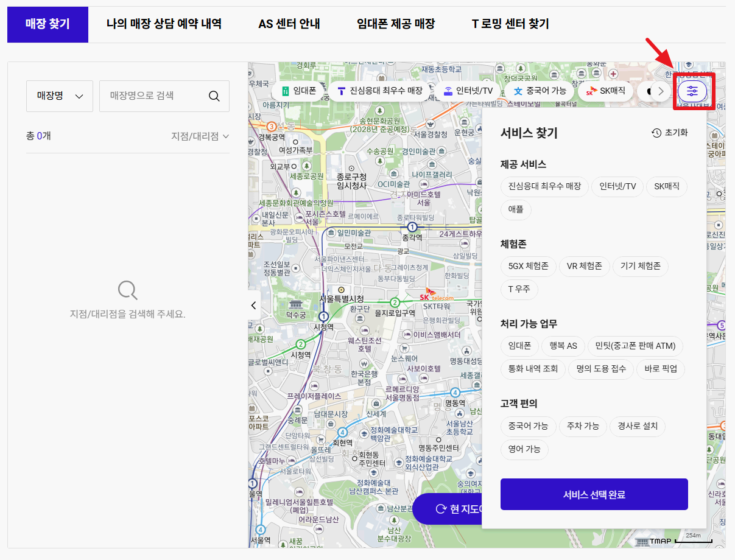This screenshot has height=560, width=735.
Task: Toggle 인터넷/TV in the service panel
Action: coord(617,186)
